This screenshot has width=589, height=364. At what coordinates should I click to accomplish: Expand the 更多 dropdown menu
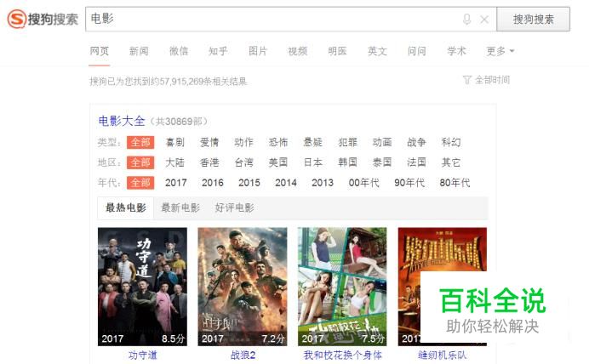(x=500, y=51)
